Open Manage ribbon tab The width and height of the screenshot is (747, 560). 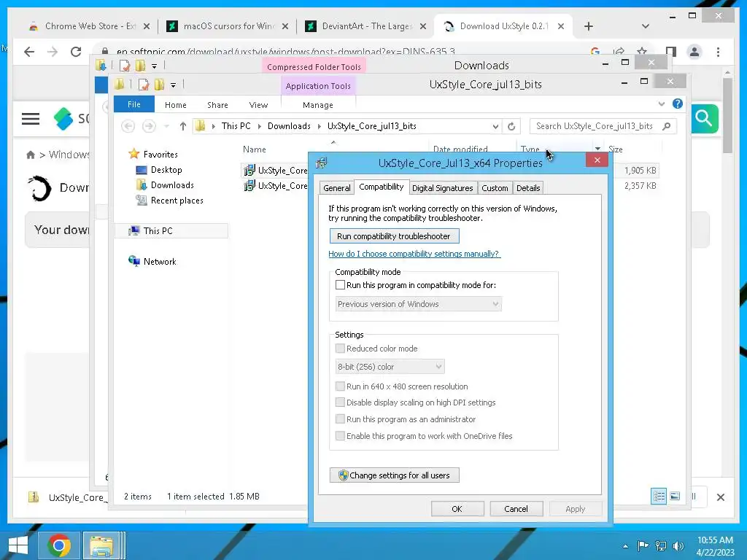pyautogui.click(x=318, y=105)
